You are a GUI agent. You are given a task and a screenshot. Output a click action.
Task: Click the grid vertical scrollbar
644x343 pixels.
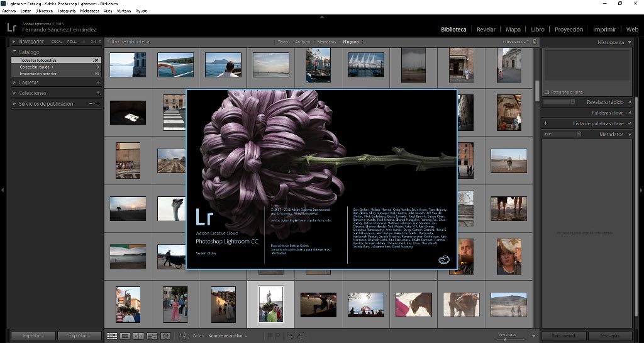[536, 91]
